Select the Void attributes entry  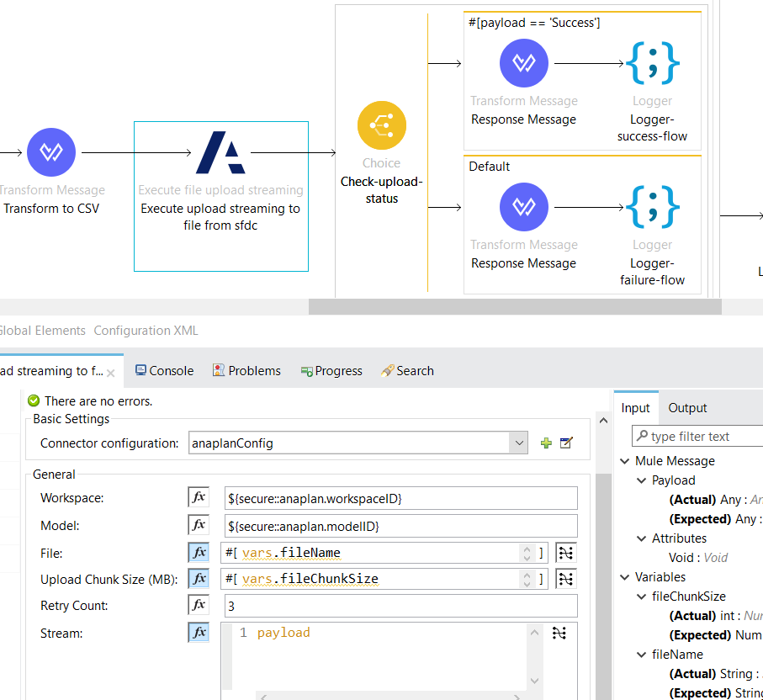point(697,558)
